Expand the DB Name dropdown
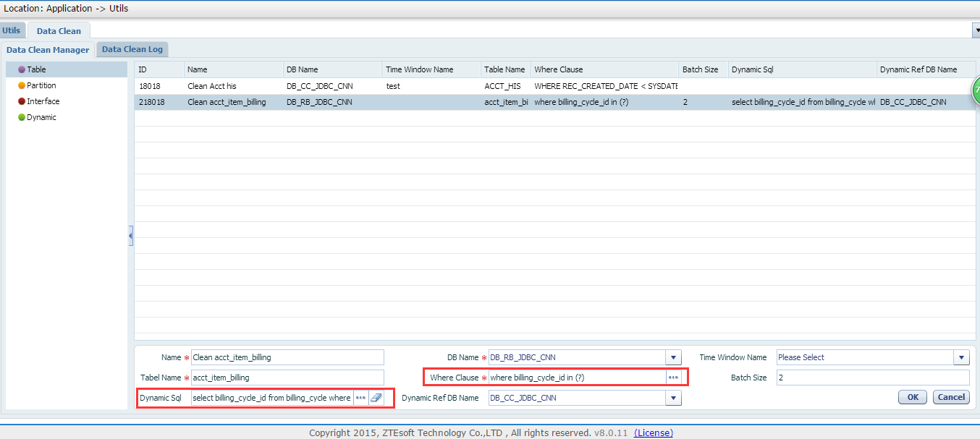The image size is (980, 439). click(x=674, y=357)
